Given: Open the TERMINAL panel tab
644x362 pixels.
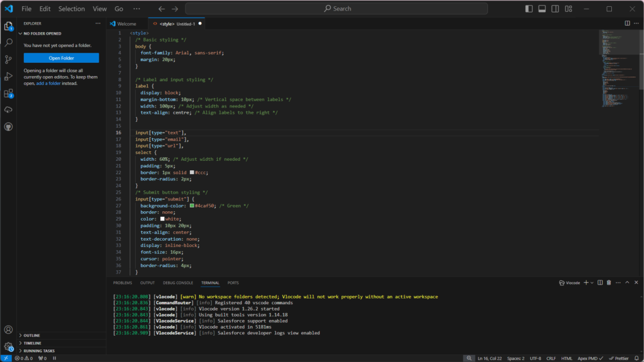Looking at the screenshot, I should click(x=210, y=282).
